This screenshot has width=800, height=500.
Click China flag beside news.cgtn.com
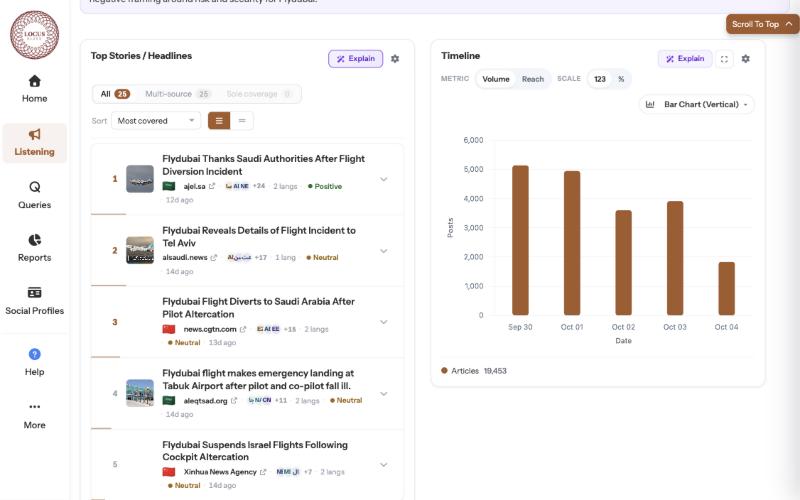pos(169,329)
